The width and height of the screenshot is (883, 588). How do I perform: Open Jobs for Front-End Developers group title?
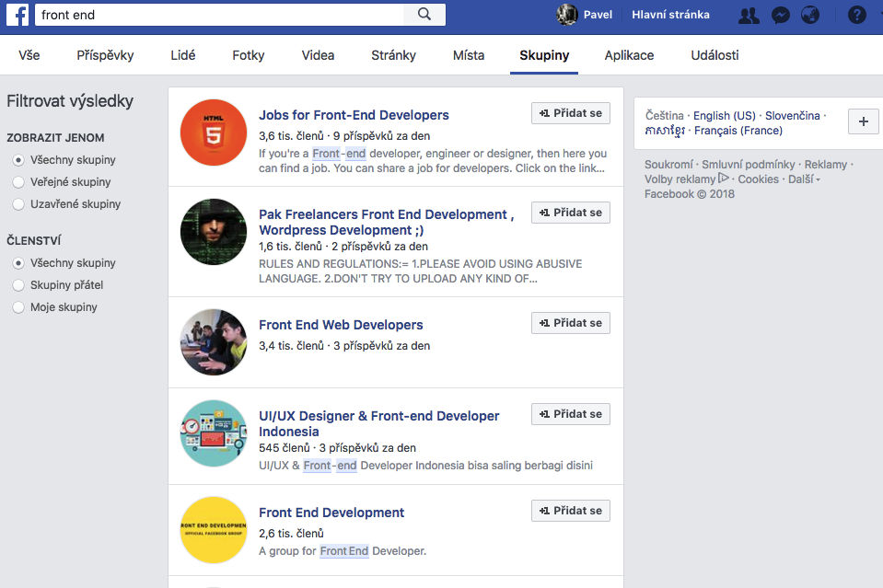point(354,115)
